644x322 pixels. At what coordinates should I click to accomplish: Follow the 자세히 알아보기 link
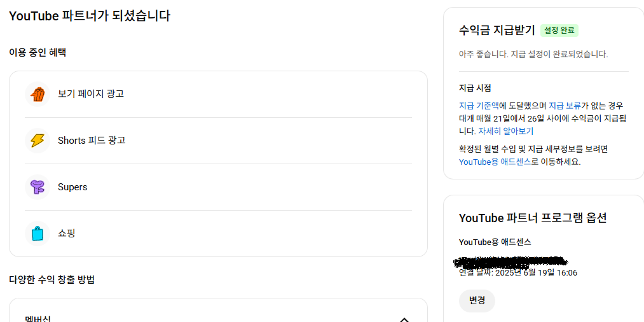pyautogui.click(x=505, y=131)
